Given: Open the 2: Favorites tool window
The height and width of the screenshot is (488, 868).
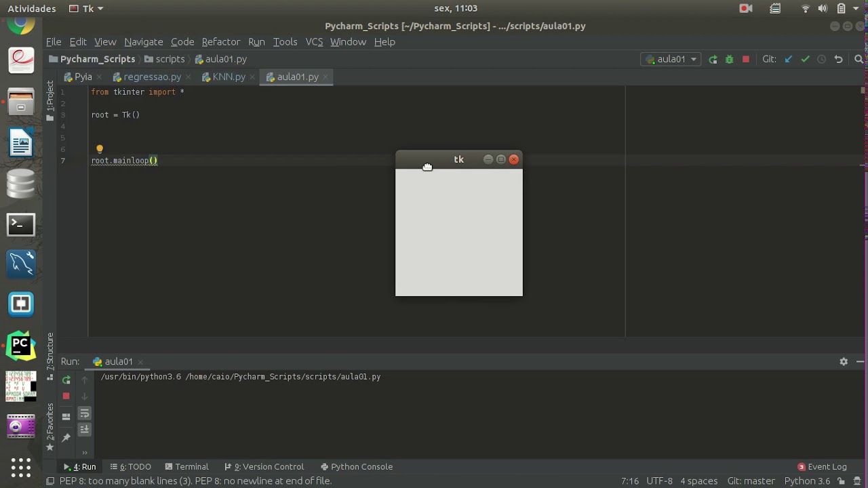Looking at the screenshot, I should 50,427.
